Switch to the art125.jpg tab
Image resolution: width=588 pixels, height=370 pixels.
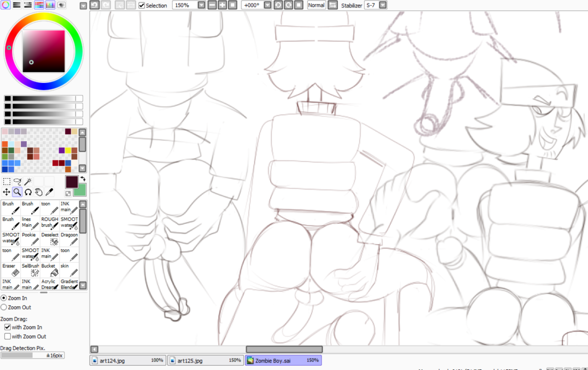click(x=206, y=360)
